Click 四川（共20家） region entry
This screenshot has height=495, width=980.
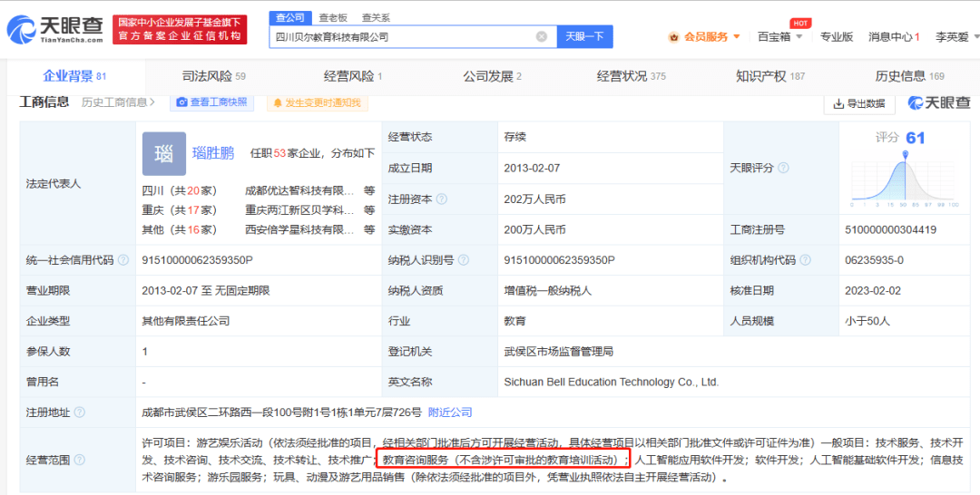180,191
